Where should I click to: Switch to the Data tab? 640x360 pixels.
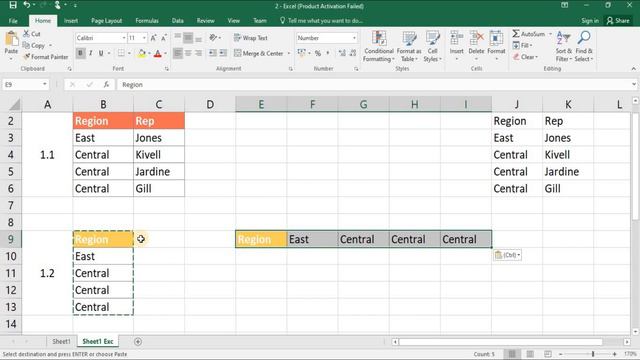tap(178, 21)
